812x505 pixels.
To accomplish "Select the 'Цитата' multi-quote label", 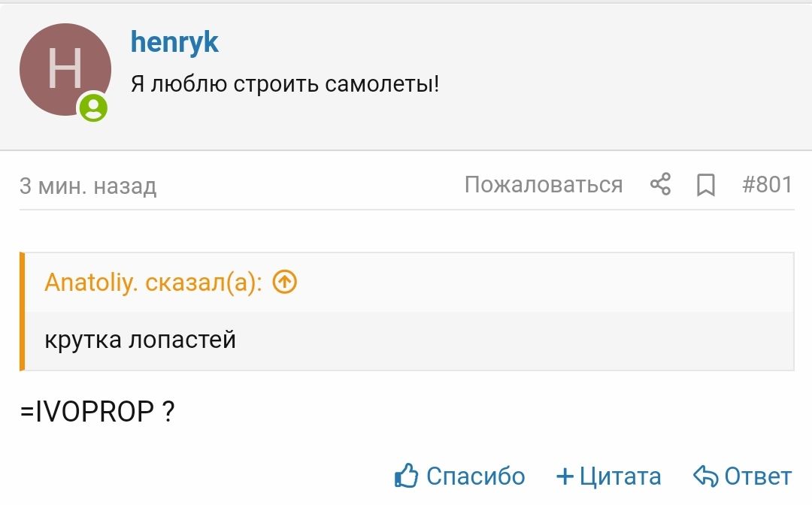I will pos(620,476).
